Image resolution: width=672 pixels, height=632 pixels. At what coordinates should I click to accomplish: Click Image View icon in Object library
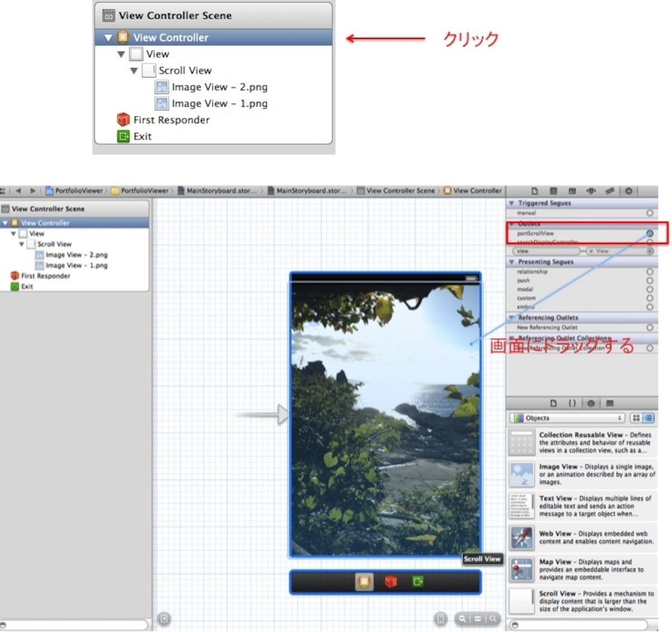522,474
